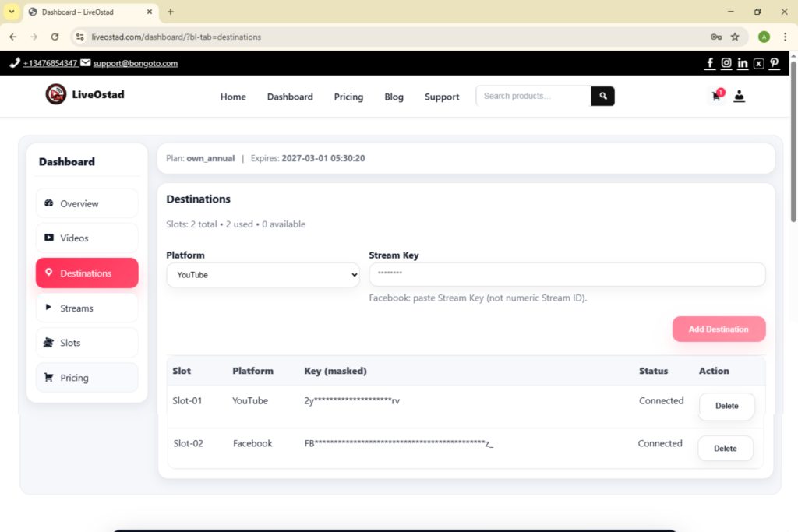Click the user account icon
The width and height of the screenshot is (798, 532).
coord(740,96)
